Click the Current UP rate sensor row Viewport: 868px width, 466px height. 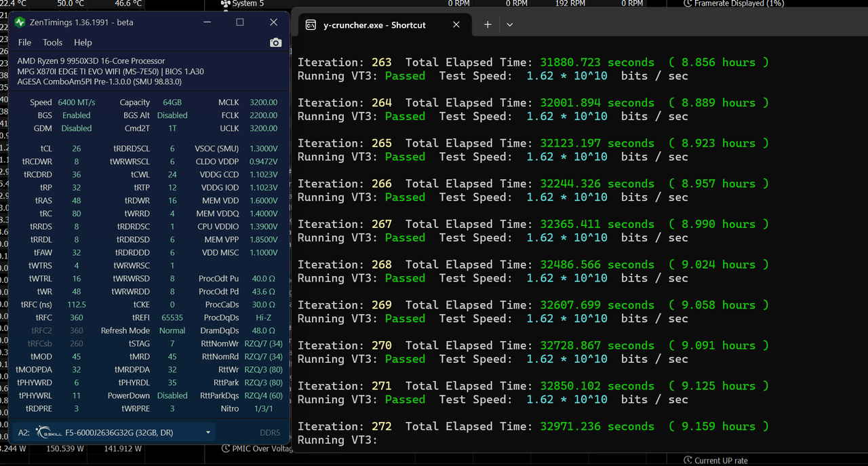point(715,461)
